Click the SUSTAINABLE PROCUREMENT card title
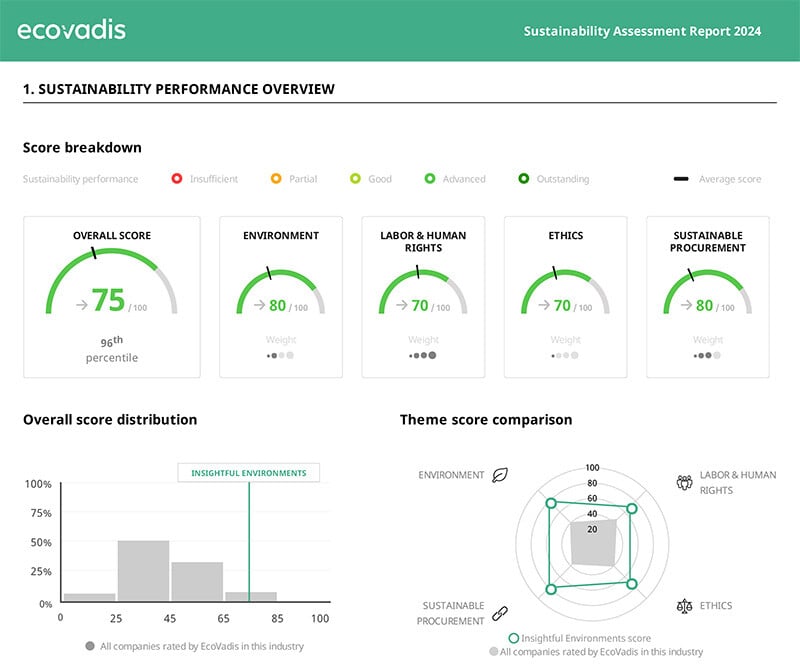The image size is (800, 670). click(x=708, y=241)
